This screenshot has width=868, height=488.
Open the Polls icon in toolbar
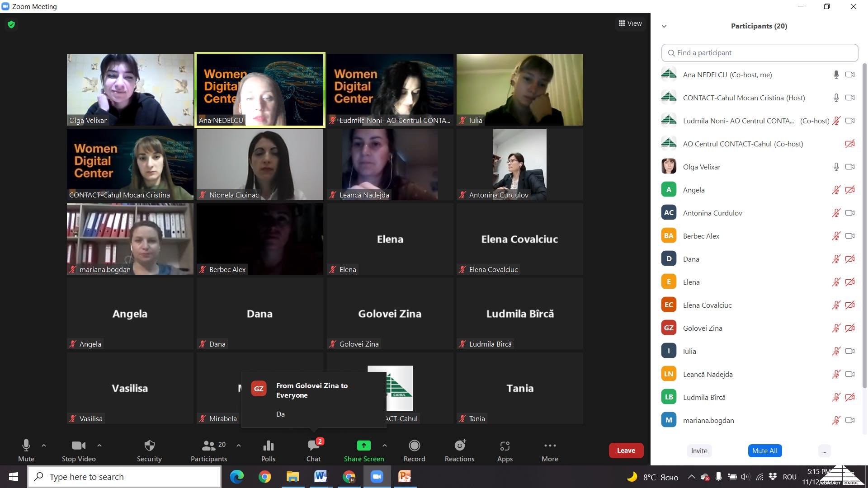coord(268,446)
